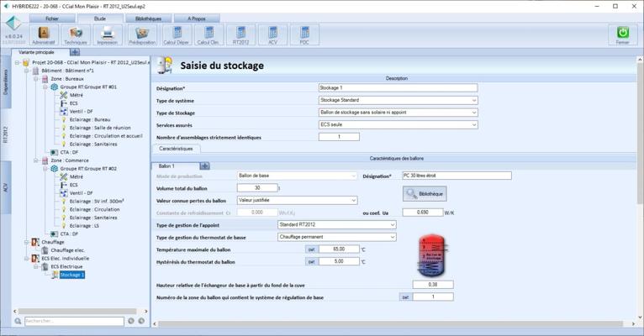Click the green Fermer power icon
644x336 pixels.
[x=622, y=34]
